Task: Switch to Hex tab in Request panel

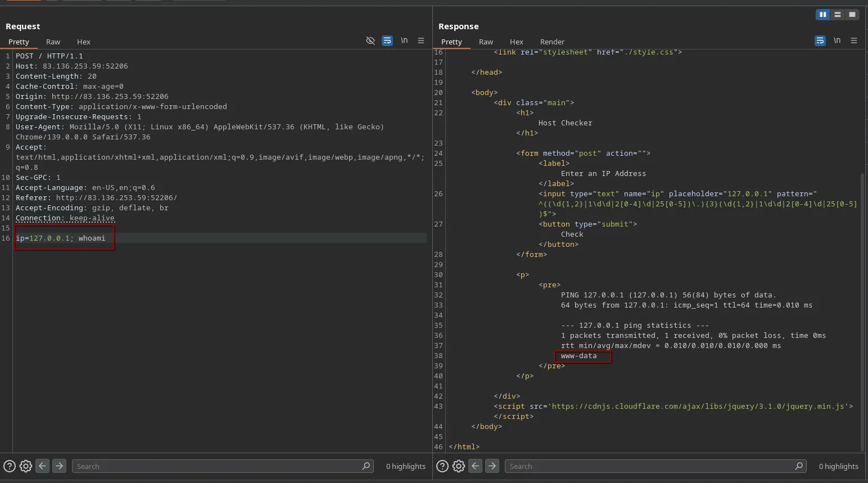Action: pyautogui.click(x=84, y=42)
